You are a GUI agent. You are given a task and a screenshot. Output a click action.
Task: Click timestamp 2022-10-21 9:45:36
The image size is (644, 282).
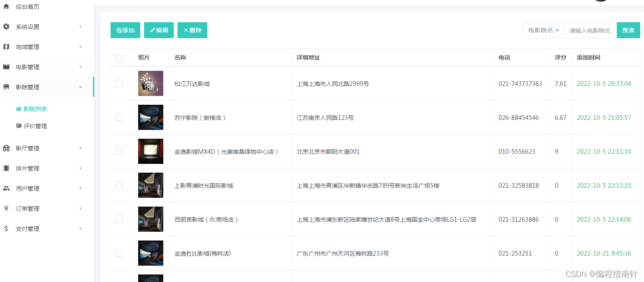click(604, 254)
